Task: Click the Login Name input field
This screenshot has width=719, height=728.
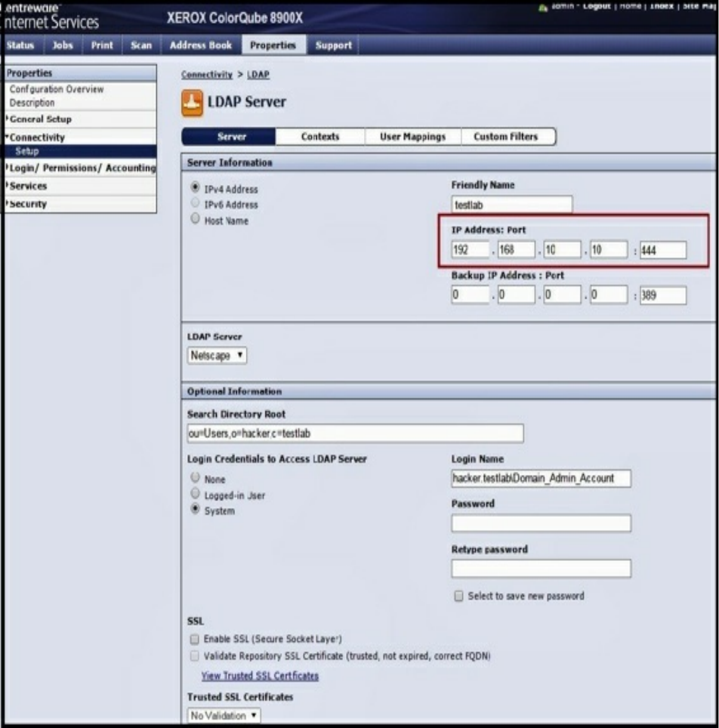Action: tap(541, 478)
